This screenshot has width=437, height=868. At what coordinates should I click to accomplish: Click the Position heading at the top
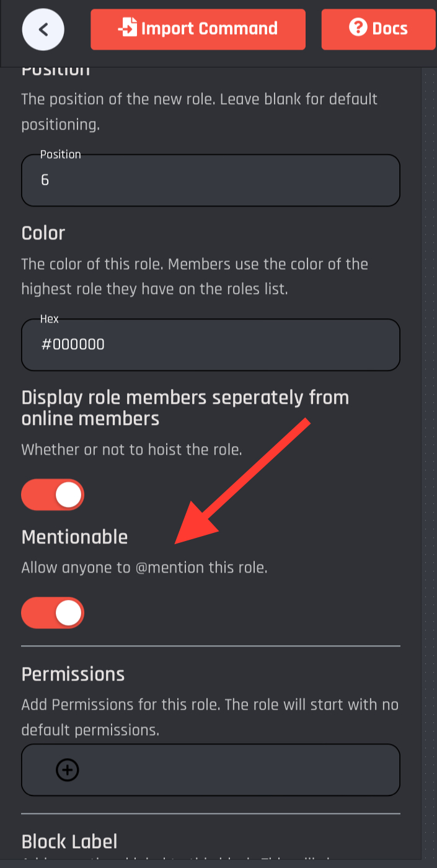tap(56, 71)
